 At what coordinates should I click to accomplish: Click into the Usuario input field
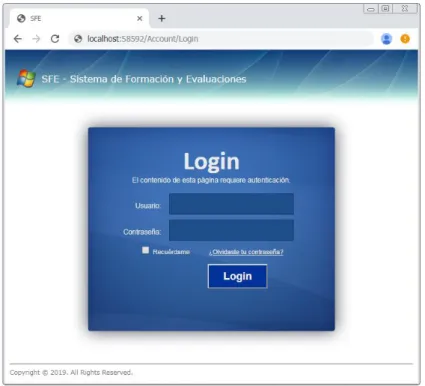pyautogui.click(x=231, y=204)
